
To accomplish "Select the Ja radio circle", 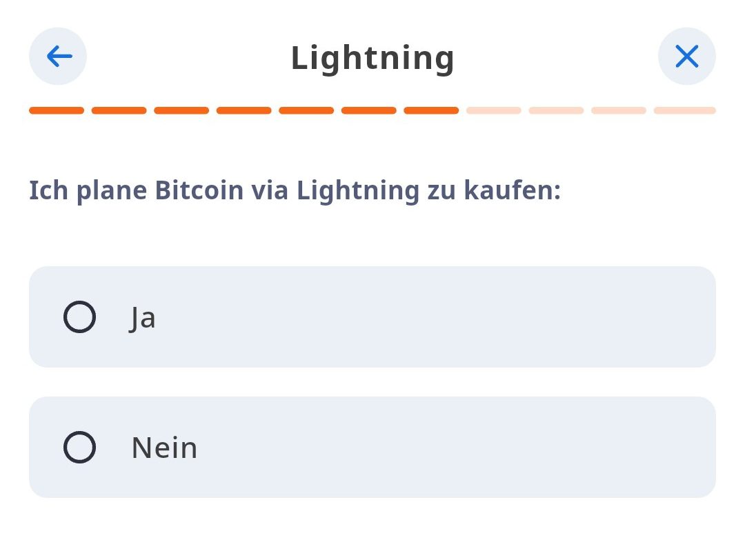I will coord(79,317).
